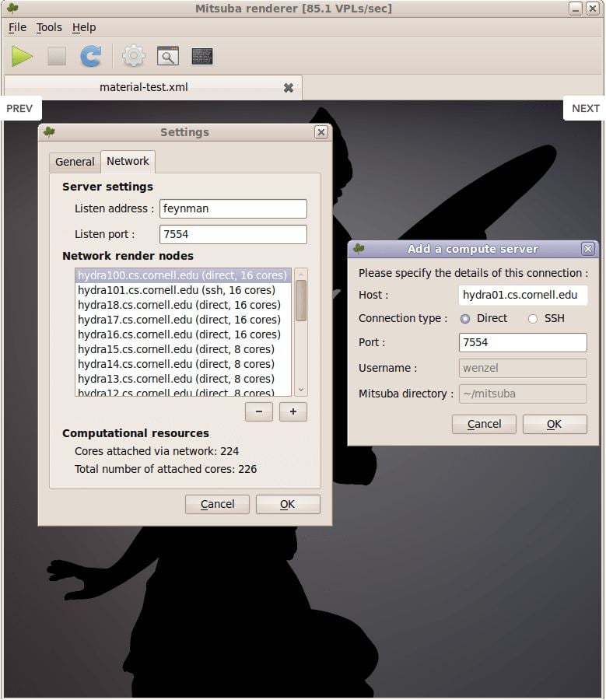Click the node list scroll down arrow
The width and height of the screenshot is (606, 700).
(301, 390)
